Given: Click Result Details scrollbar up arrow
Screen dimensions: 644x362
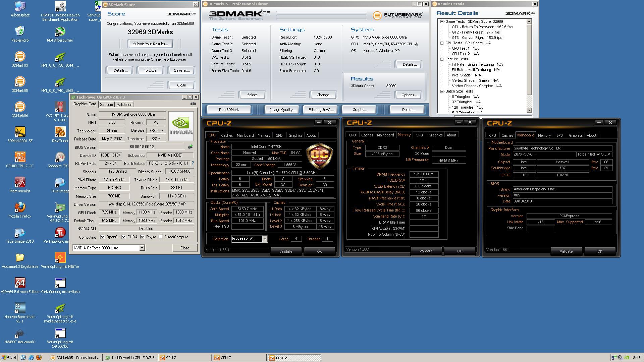Looking at the screenshot, I should point(529,21).
